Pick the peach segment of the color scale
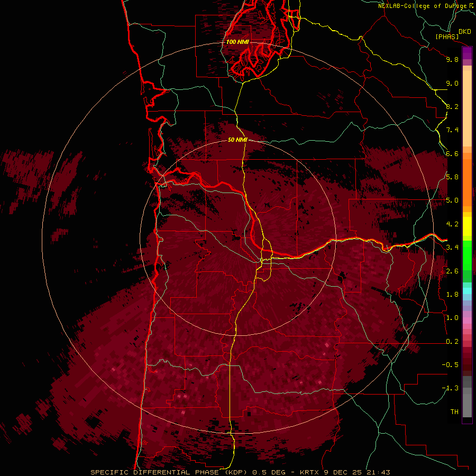This screenshot has height=476, width=476. click(467, 108)
